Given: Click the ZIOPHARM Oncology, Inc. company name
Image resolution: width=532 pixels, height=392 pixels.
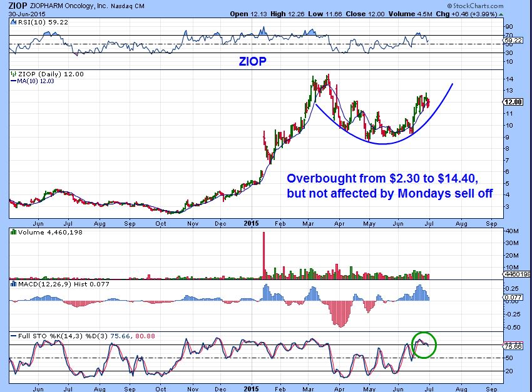Looking at the screenshot, I should (x=69, y=6).
